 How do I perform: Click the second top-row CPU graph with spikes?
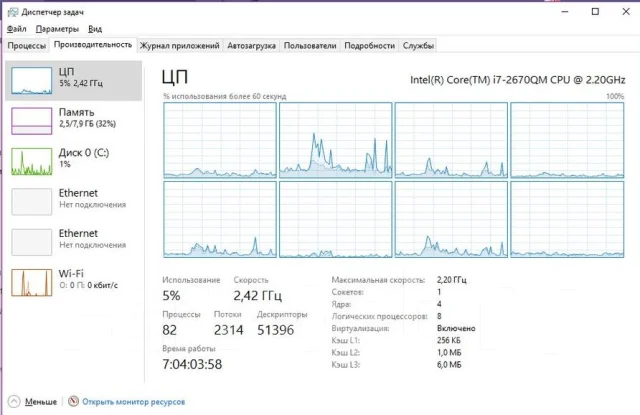(336, 140)
